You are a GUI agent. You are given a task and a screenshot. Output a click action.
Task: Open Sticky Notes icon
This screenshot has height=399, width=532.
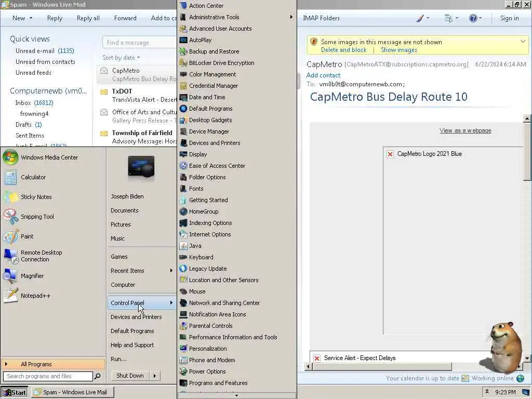click(x=10, y=197)
